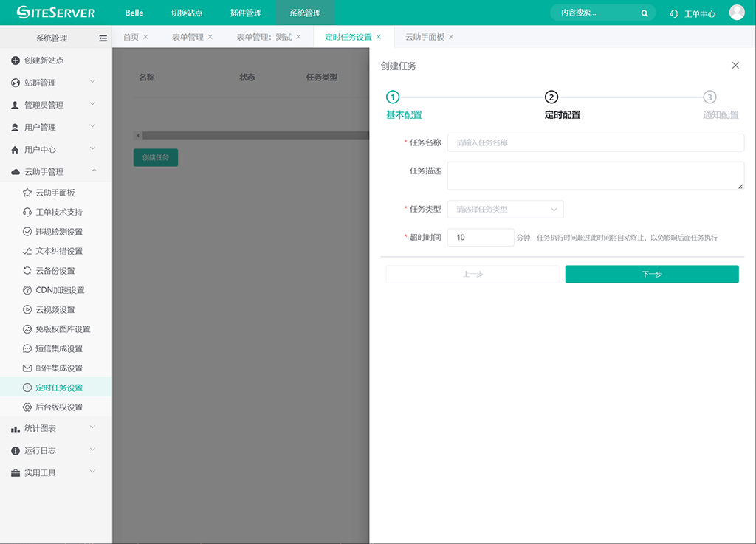Close the 云助手面板 tab
The image size is (756, 544).
click(x=451, y=37)
